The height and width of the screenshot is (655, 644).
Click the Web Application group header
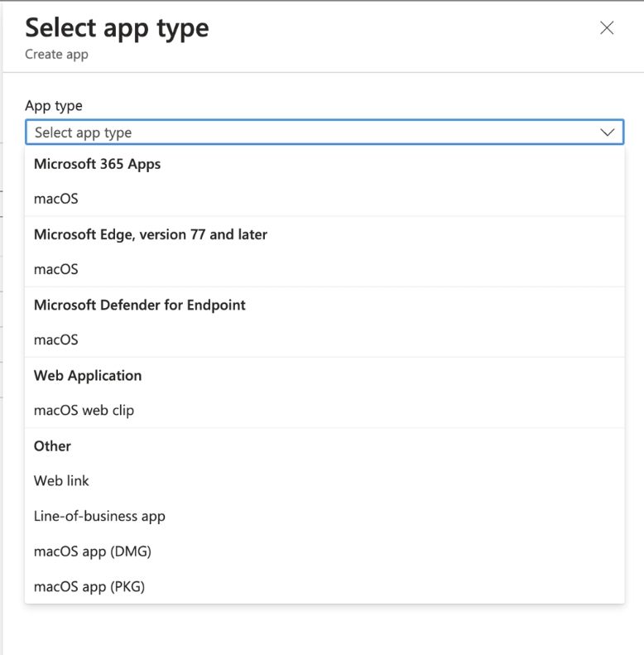(88, 376)
